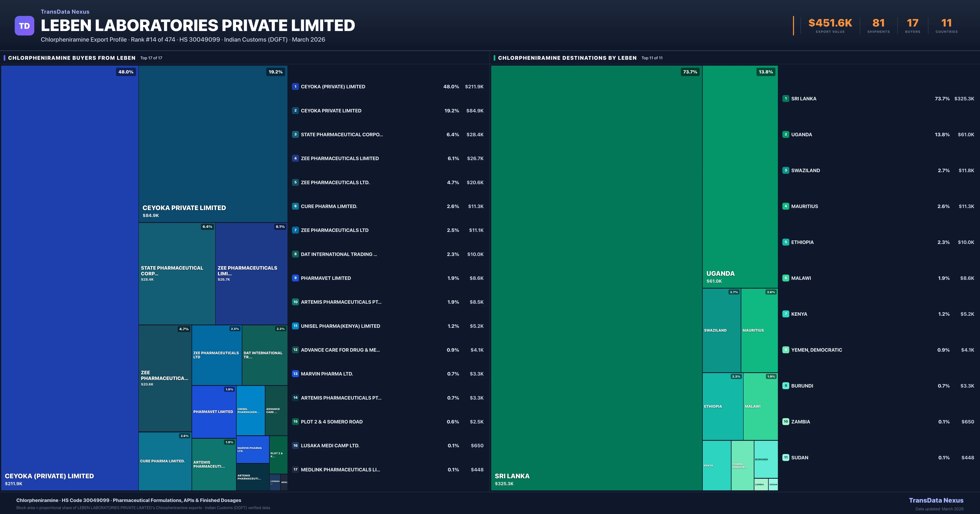Click rank badge 13 beside Marvin Pharma Ltd
980x514 pixels.
(295, 374)
